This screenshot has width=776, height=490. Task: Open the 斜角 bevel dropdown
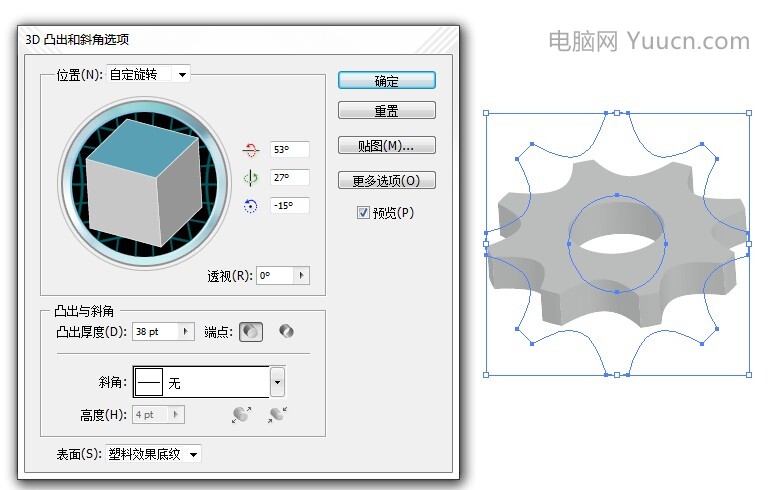[278, 382]
